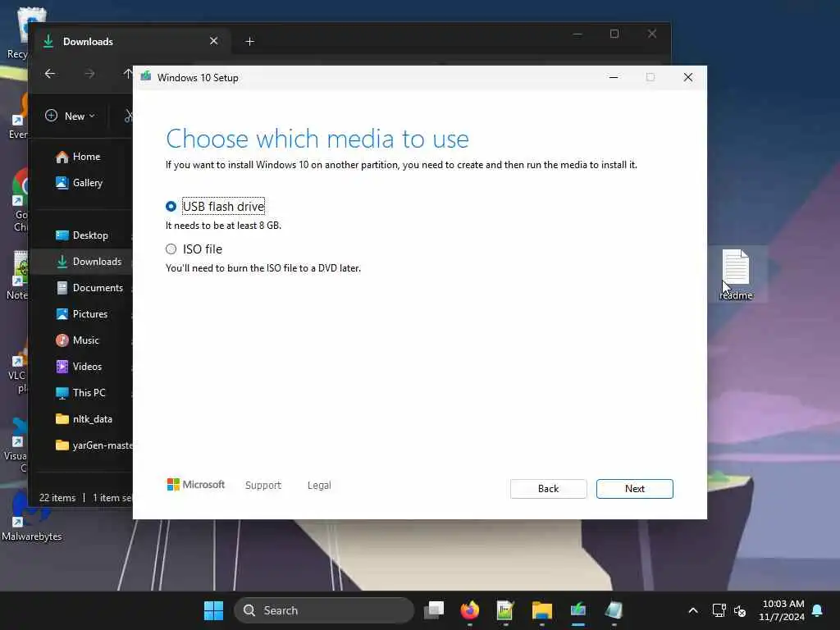Open the Windows Start menu
840x630 pixels.
pyautogui.click(x=214, y=610)
